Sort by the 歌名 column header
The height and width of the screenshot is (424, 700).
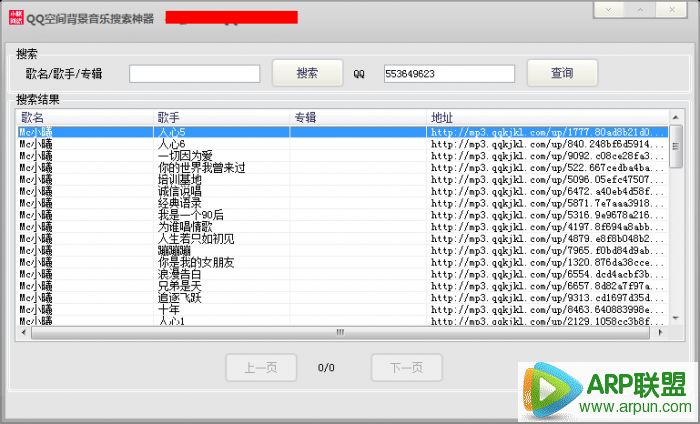tap(85, 117)
